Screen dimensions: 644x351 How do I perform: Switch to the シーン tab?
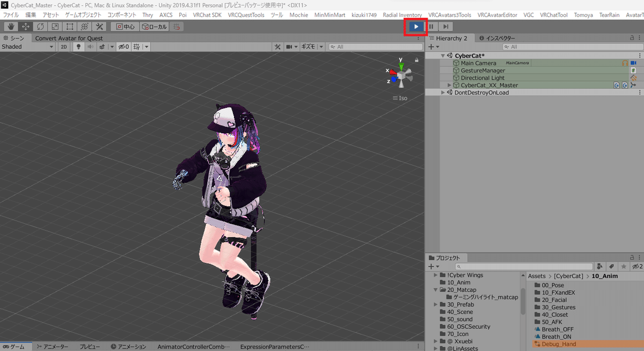point(15,38)
